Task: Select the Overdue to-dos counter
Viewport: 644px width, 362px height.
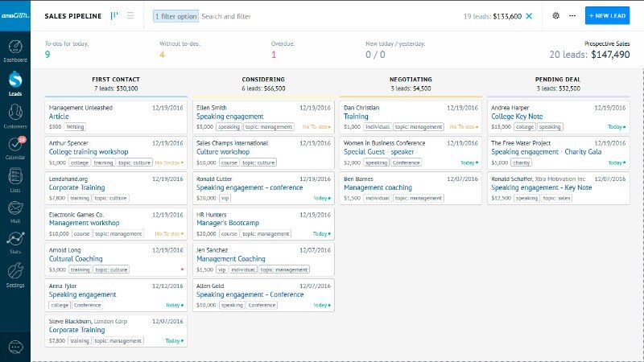Action: point(274,55)
